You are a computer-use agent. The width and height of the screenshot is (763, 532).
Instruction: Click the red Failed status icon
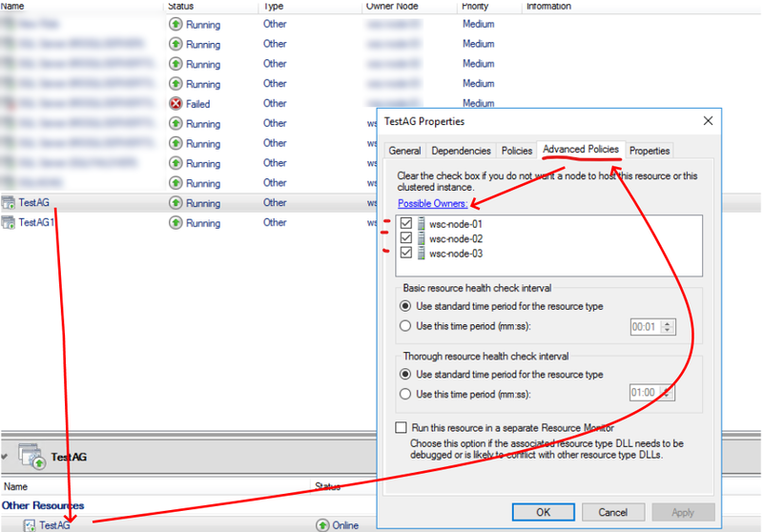pyautogui.click(x=175, y=104)
